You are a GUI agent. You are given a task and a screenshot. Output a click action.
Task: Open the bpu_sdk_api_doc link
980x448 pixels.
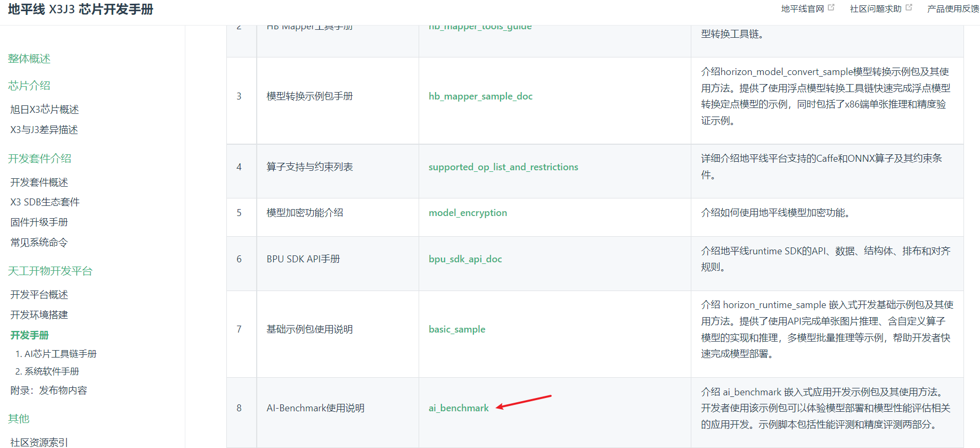click(x=465, y=259)
